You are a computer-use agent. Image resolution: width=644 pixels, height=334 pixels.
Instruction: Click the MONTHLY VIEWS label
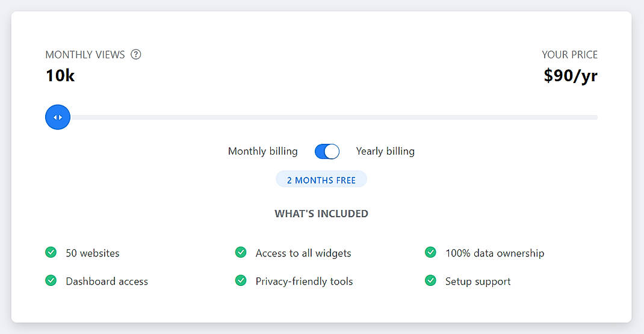(x=85, y=55)
